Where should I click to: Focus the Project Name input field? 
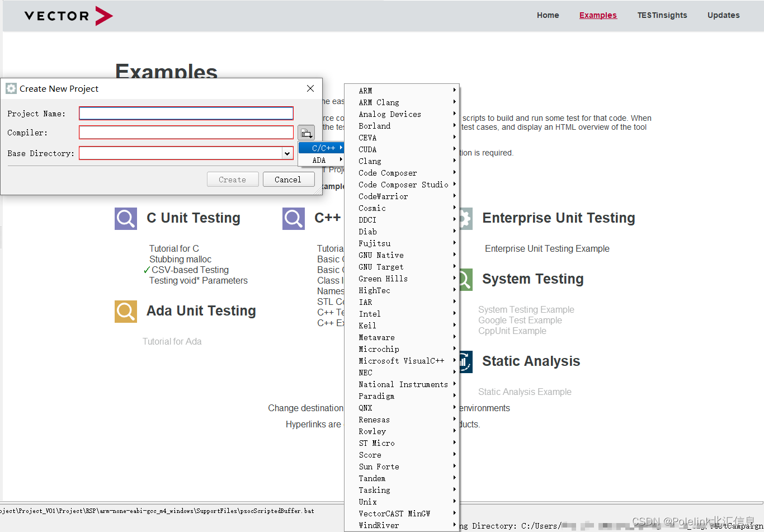point(186,114)
